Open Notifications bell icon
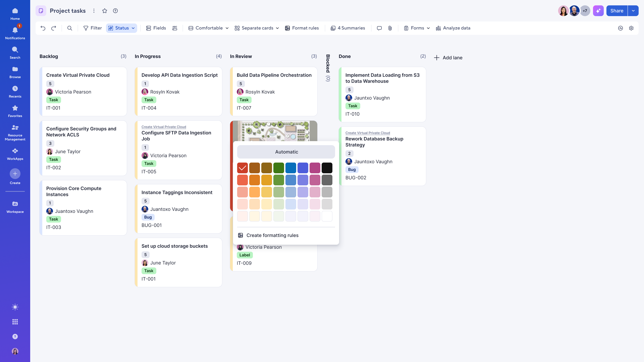The image size is (644, 362). [x=15, y=30]
